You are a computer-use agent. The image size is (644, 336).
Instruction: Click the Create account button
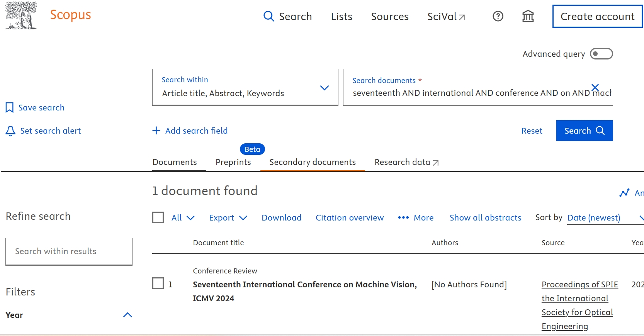(x=597, y=16)
